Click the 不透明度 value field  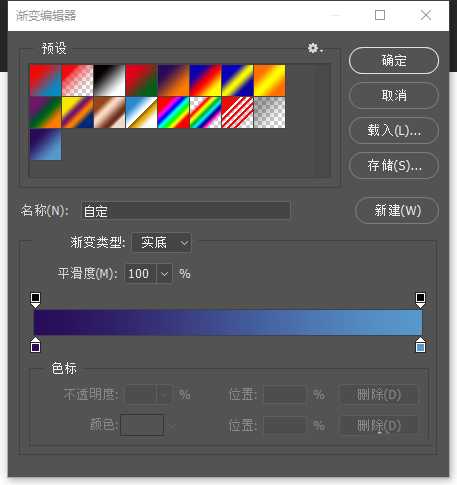point(140,395)
